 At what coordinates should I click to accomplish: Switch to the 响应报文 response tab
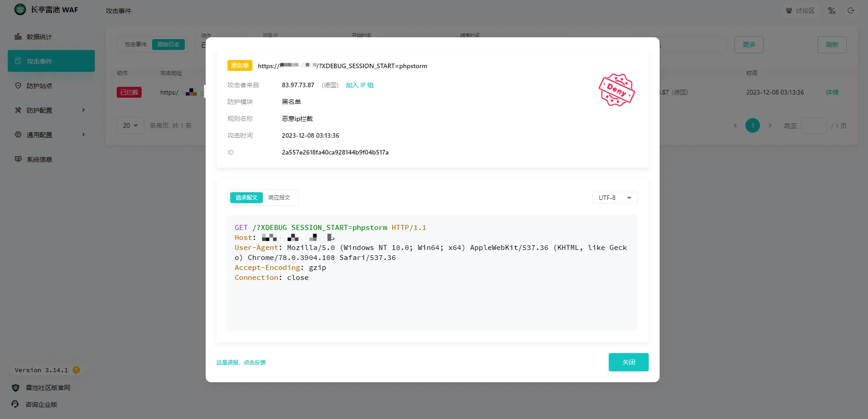(x=279, y=198)
